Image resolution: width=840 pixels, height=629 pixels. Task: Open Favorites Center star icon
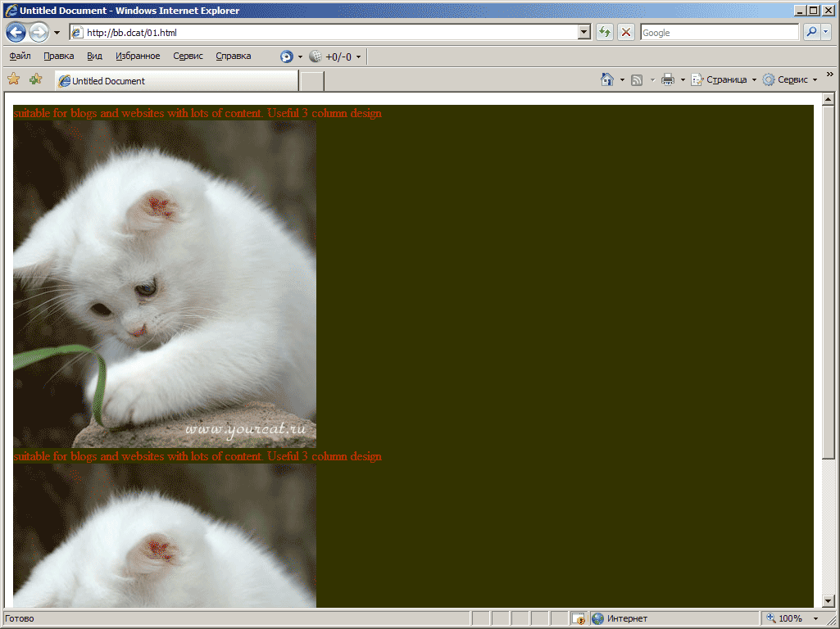(x=13, y=79)
